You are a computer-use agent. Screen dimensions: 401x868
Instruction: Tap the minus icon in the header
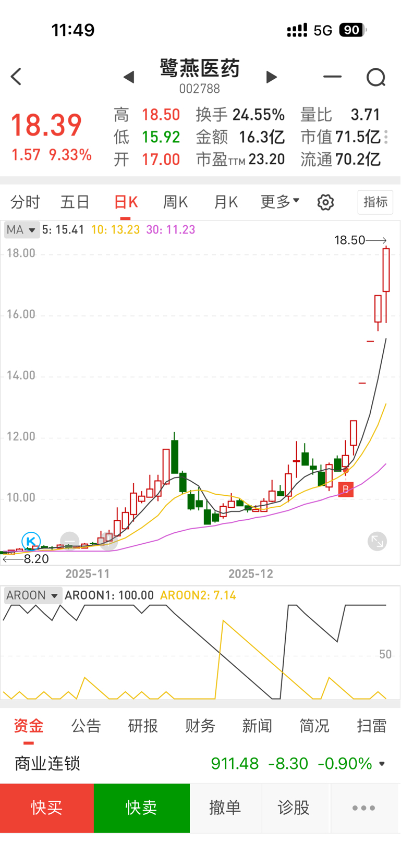[332, 77]
